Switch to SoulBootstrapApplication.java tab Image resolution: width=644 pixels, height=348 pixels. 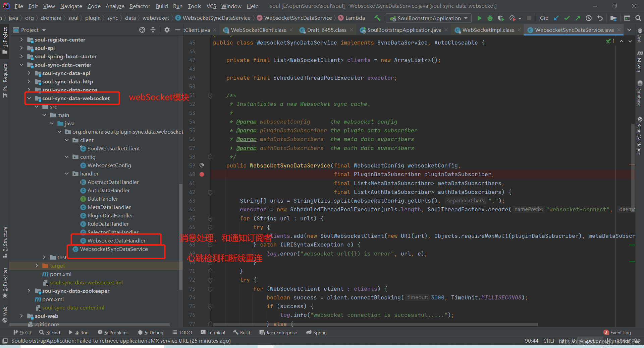coord(404,30)
